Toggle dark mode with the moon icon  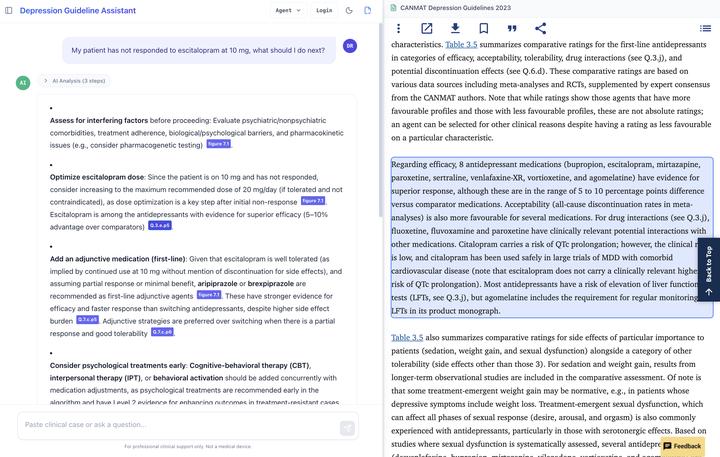pyautogui.click(x=349, y=10)
